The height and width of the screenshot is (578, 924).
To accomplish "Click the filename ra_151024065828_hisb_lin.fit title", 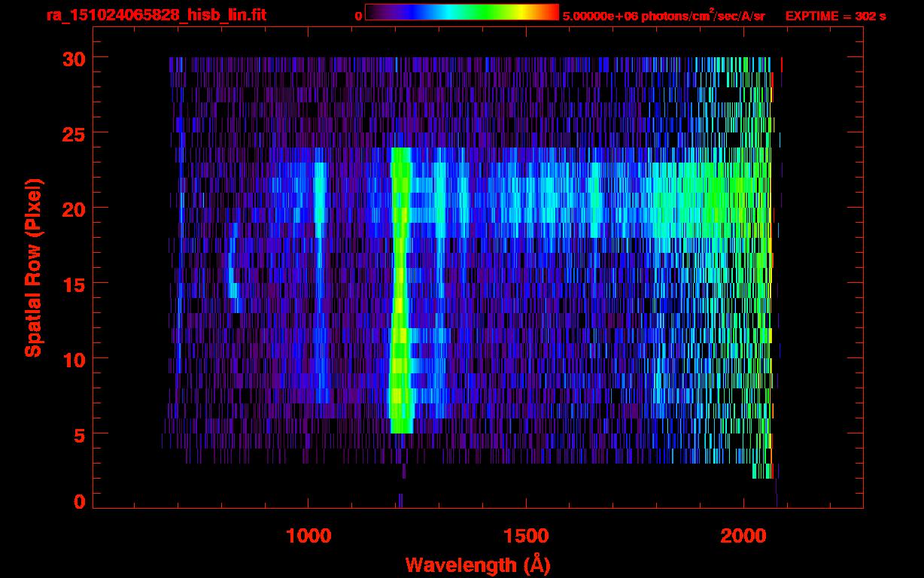I will tap(156, 15).
